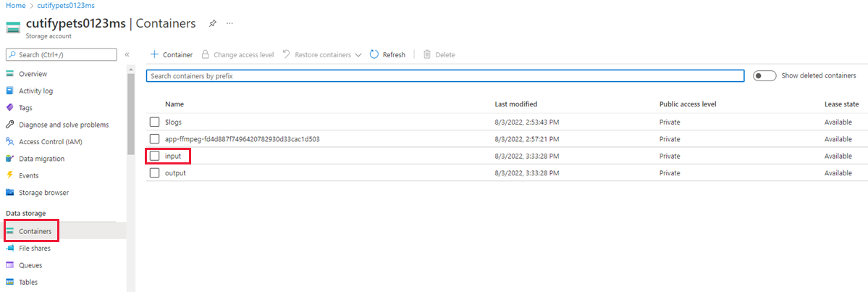Click Available lease state in $logs row

(x=838, y=122)
